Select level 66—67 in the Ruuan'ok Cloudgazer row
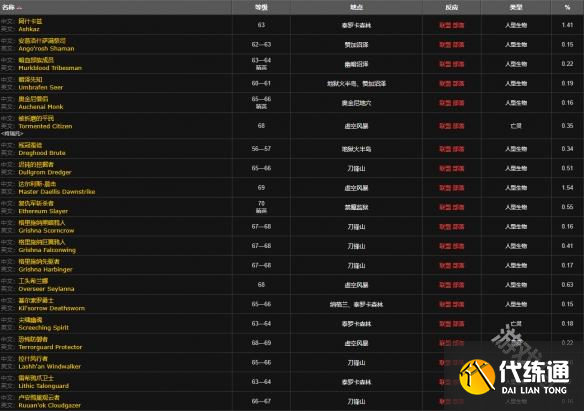Screen dimensions: 584x411 point(261,401)
